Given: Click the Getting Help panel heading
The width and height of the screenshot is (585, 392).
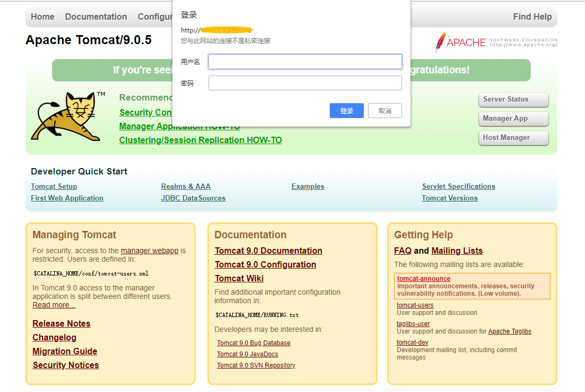Looking at the screenshot, I should click(x=423, y=235).
